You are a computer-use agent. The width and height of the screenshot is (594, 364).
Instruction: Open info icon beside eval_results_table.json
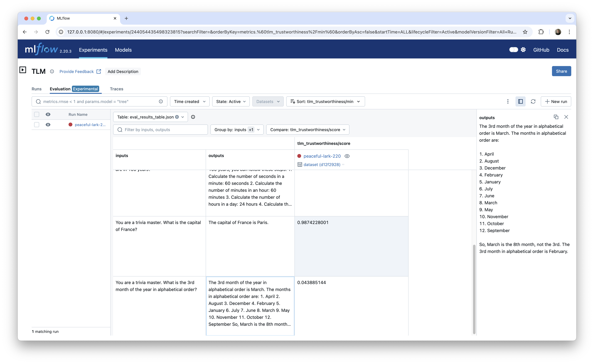[x=193, y=117]
